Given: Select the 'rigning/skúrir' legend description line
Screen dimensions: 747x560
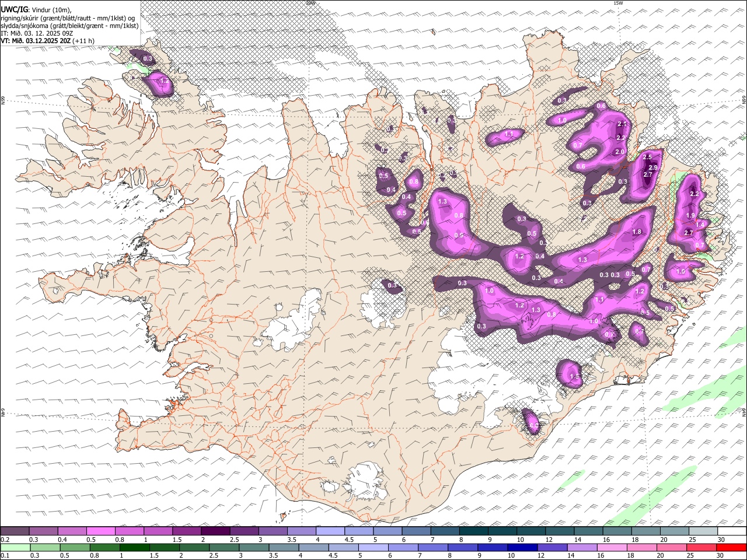Looking at the screenshot, I should 68,18.
